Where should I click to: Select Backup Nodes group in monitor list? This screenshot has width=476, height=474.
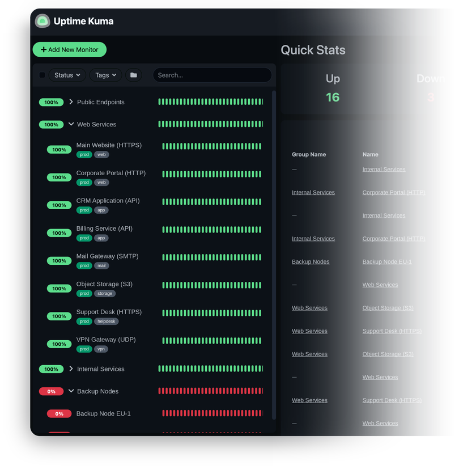coord(97,391)
